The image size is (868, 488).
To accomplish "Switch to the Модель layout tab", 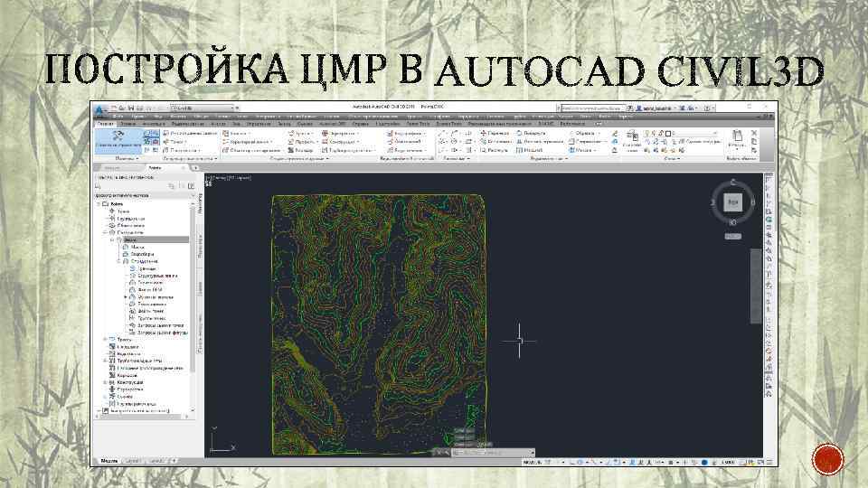I will (109, 460).
